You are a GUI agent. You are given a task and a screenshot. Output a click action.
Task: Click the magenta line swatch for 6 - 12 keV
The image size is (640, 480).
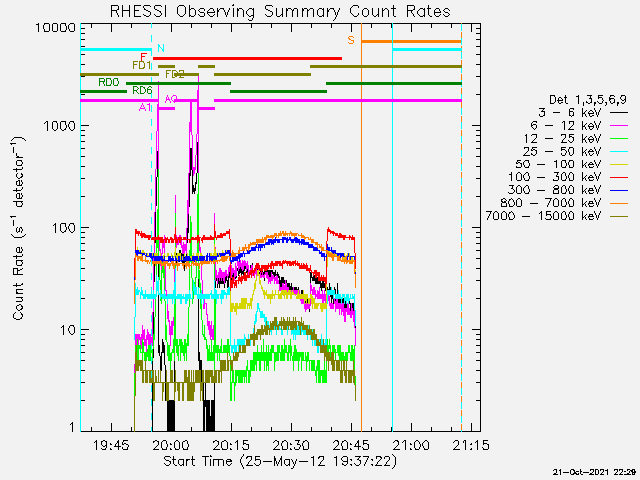coord(619,126)
